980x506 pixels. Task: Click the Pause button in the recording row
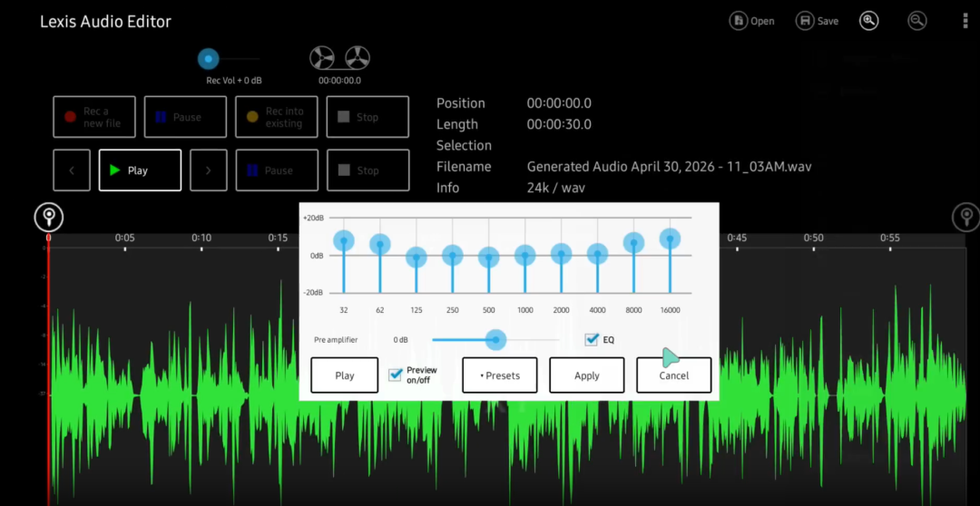pos(185,117)
